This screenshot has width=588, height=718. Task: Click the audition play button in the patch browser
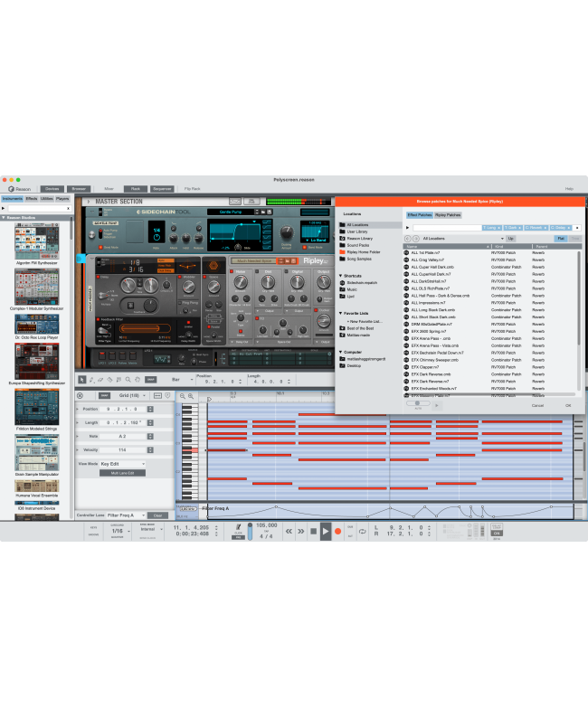436,405
